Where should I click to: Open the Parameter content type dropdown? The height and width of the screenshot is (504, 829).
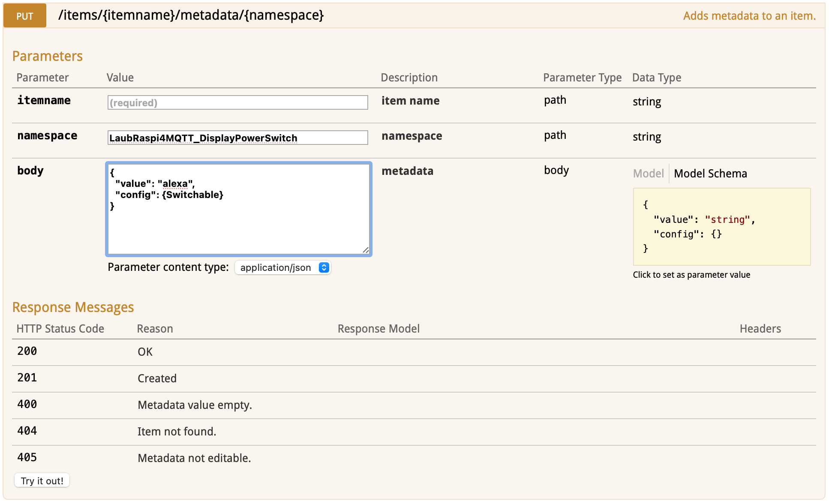tap(276, 268)
